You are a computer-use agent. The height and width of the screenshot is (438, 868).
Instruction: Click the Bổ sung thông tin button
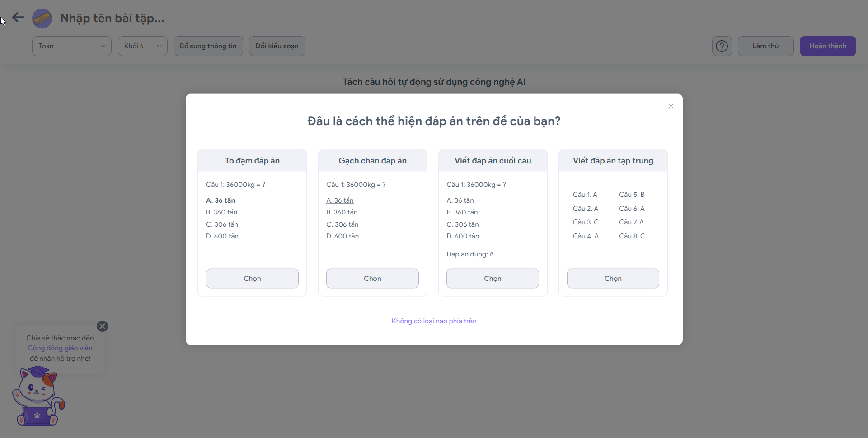click(208, 46)
